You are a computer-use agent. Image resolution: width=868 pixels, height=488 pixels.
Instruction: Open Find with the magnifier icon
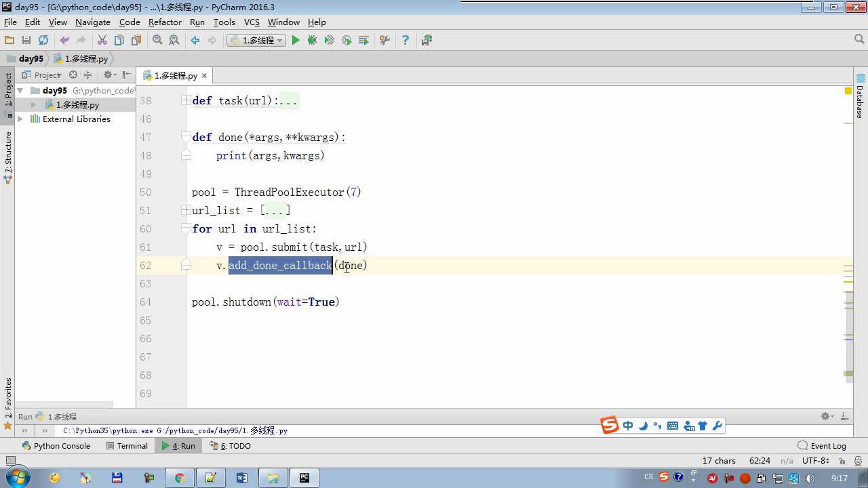click(157, 41)
